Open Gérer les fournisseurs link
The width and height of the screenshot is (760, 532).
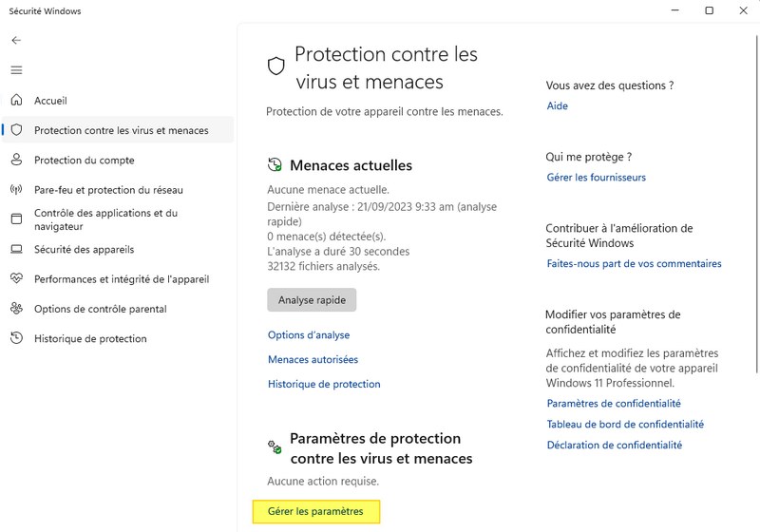pyautogui.click(x=596, y=178)
